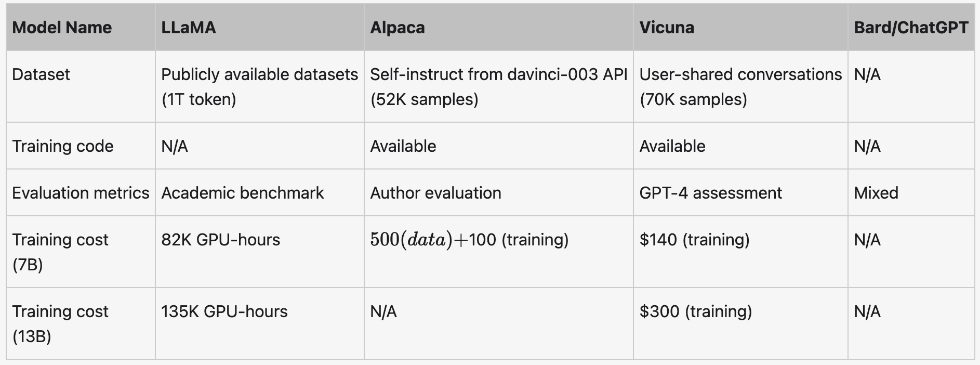Click the Self-instruct from davinci-003 API cell

click(x=499, y=86)
